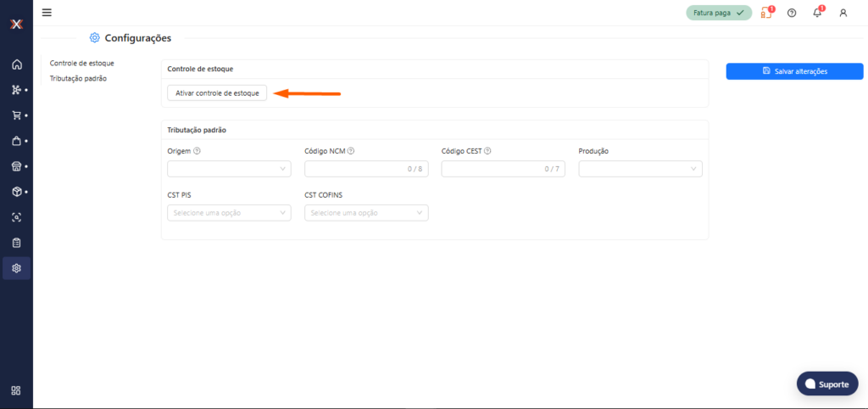Toggle the hamburger menu to collapse sidebar

pyautogui.click(x=47, y=13)
